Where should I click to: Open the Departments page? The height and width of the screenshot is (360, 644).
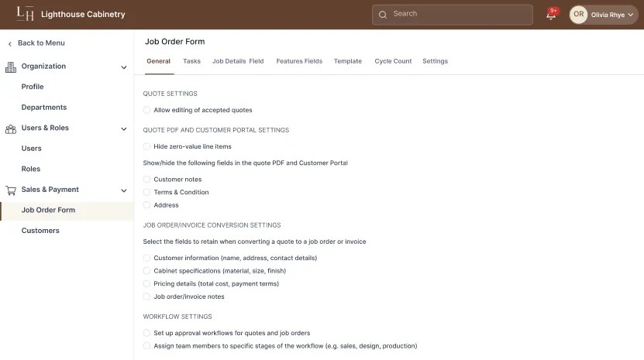coord(44,108)
